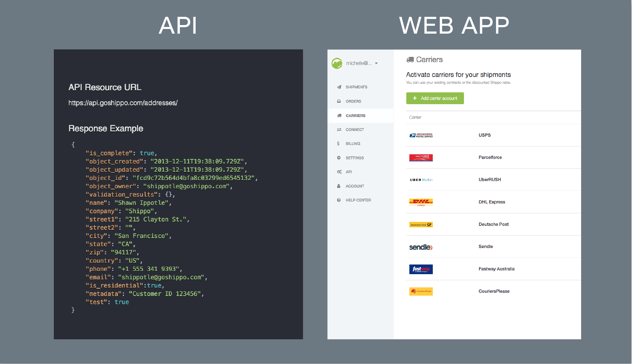Go to the API menu item
The width and height of the screenshot is (632, 364).
point(349,172)
